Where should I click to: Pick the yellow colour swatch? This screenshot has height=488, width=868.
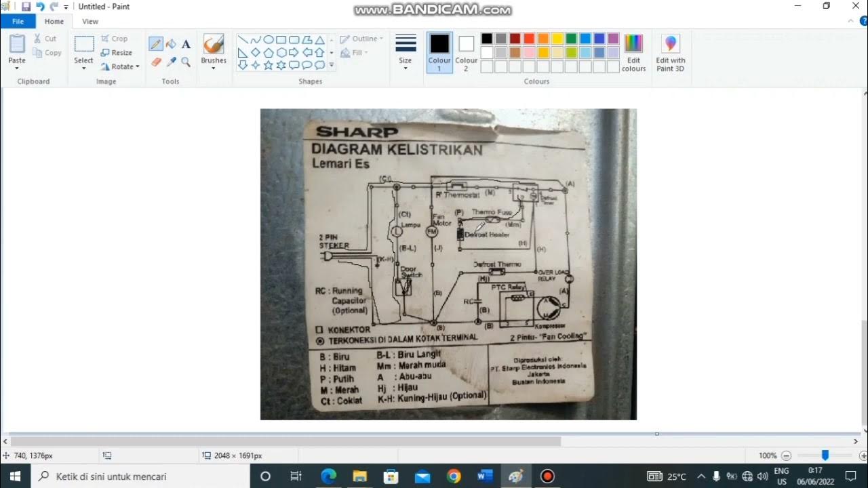[x=557, y=39]
